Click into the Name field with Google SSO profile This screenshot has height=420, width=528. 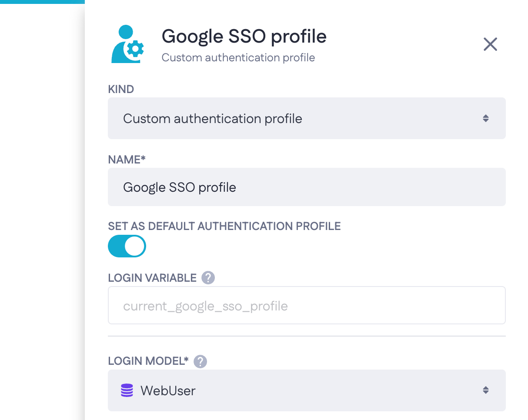pos(306,187)
